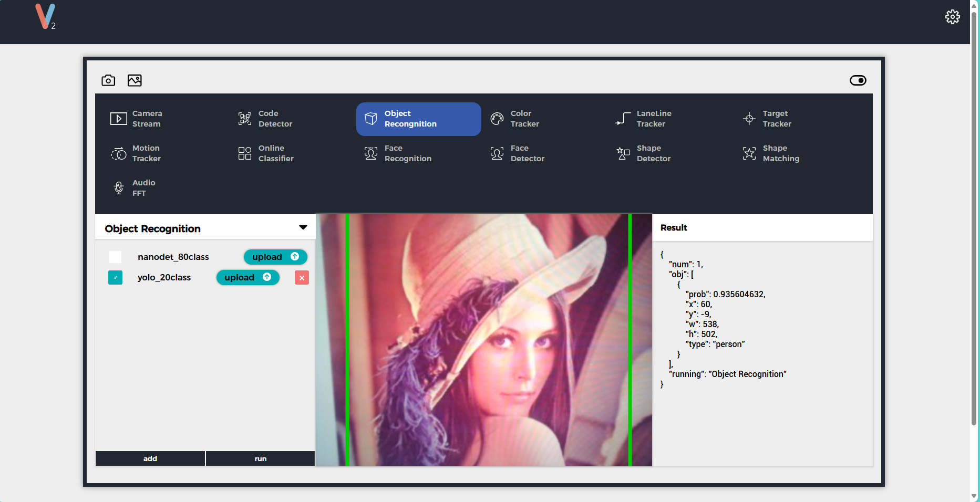Click the "w": 538 result line

click(702, 325)
